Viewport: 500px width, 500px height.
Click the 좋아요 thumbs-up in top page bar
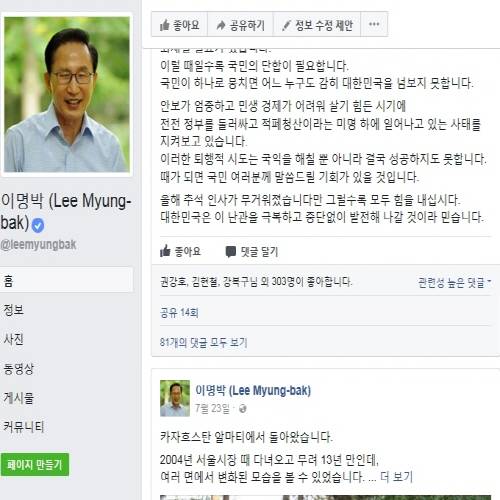pyautogui.click(x=179, y=24)
